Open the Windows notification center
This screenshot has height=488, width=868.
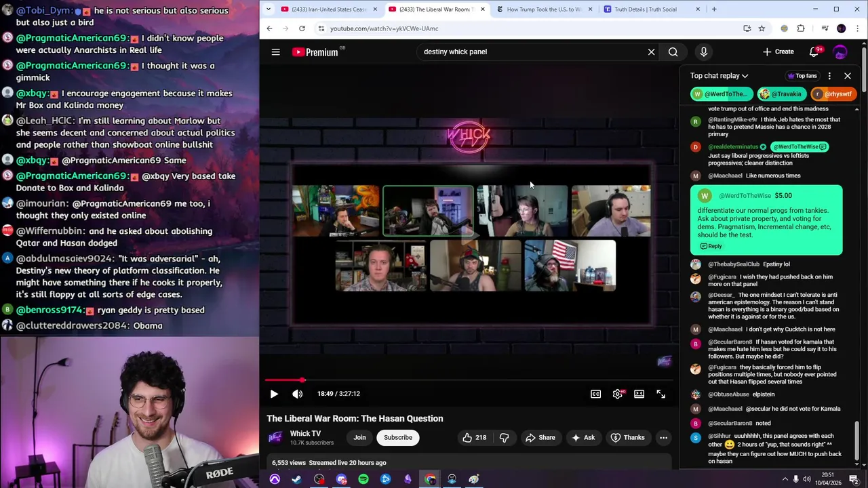854,479
